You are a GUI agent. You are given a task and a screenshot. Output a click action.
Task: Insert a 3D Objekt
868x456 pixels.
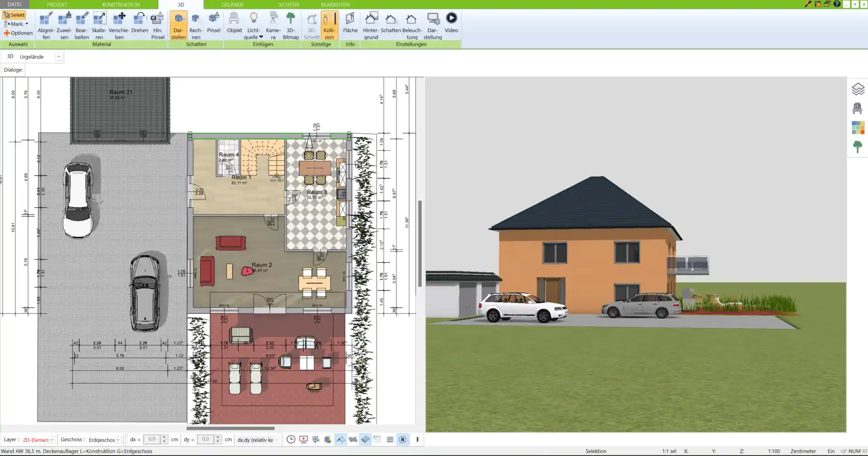pyautogui.click(x=234, y=24)
